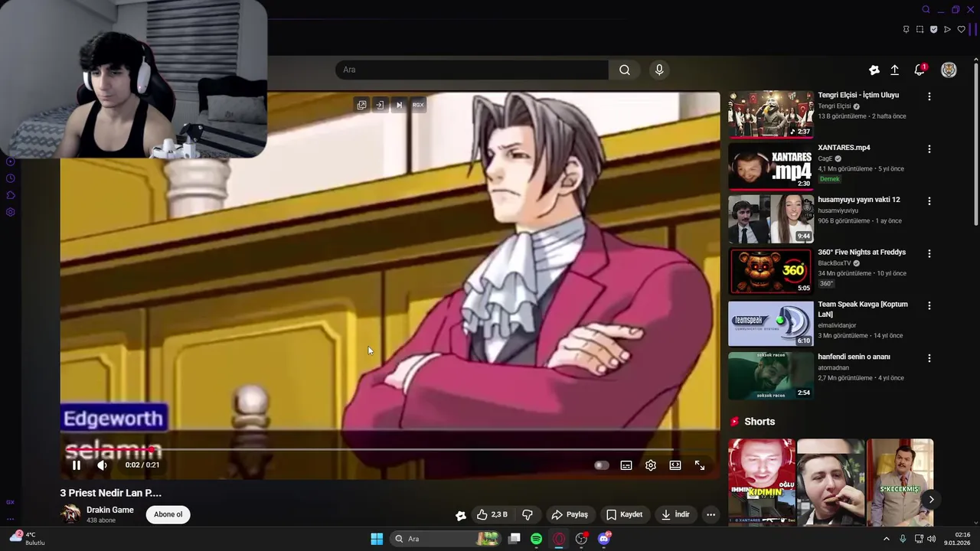
Task: Enter fullscreen video mode
Action: click(700, 465)
